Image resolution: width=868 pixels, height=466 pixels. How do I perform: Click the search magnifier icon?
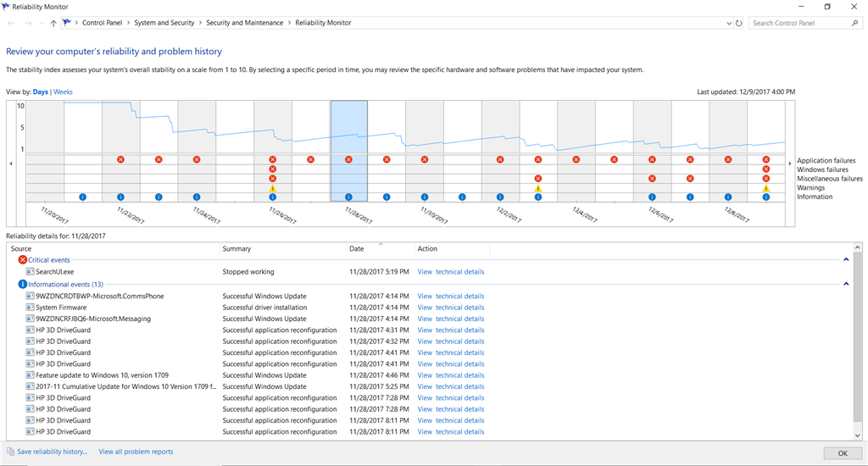(x=854, y=23)
